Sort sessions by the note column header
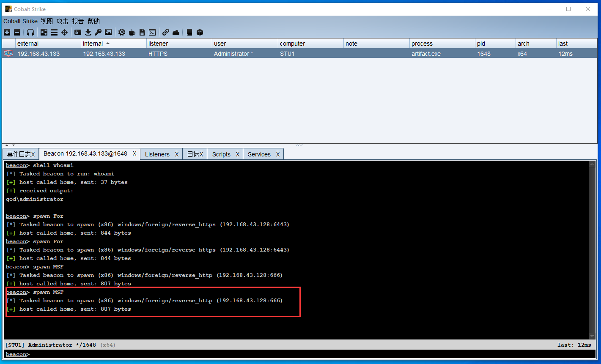 (376, 44)
